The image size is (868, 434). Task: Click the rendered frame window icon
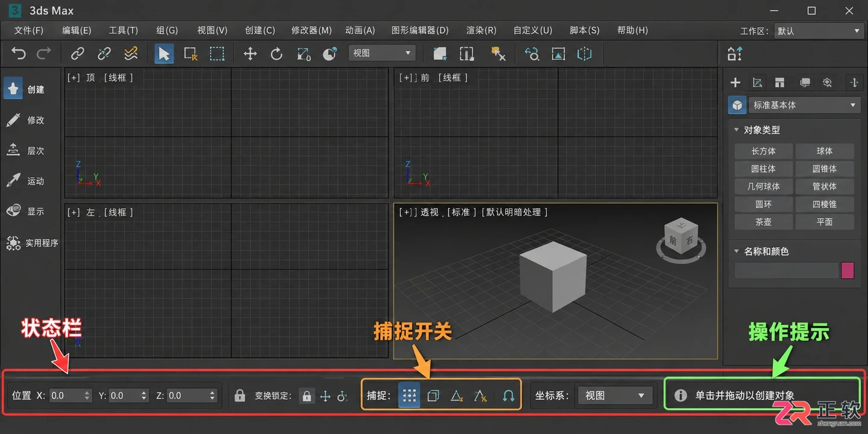559,54
